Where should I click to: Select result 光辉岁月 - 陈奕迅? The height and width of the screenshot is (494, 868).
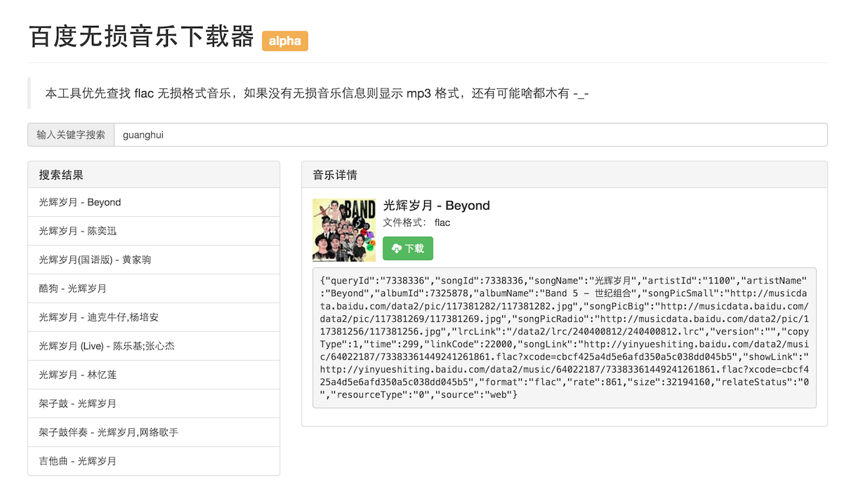tap(154, 231)
